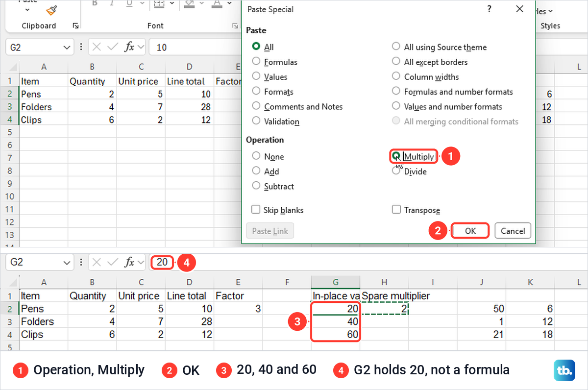Click the Paste Link button

point(270,231)
